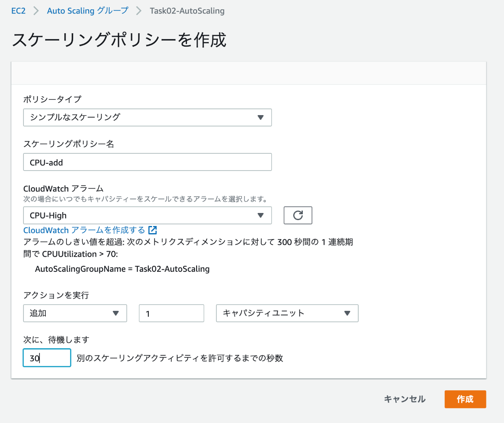
Task: Open CloudWatch アラームを作成する link
Action: coord(84,230)
